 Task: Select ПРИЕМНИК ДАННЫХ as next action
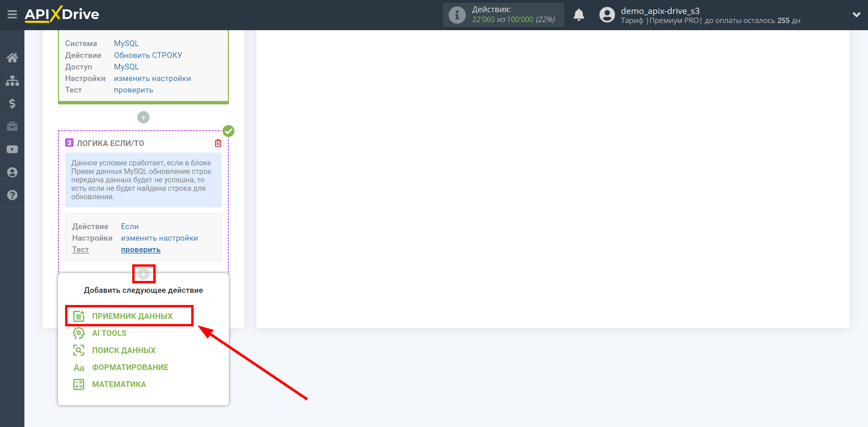132,316
